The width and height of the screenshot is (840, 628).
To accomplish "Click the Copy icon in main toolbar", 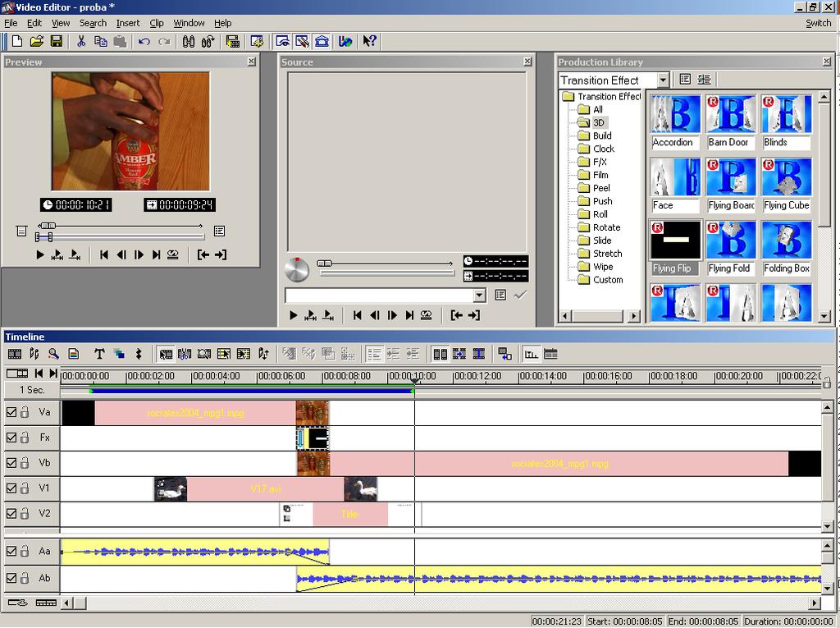I will pyautogui.click(x=100, y=41).
